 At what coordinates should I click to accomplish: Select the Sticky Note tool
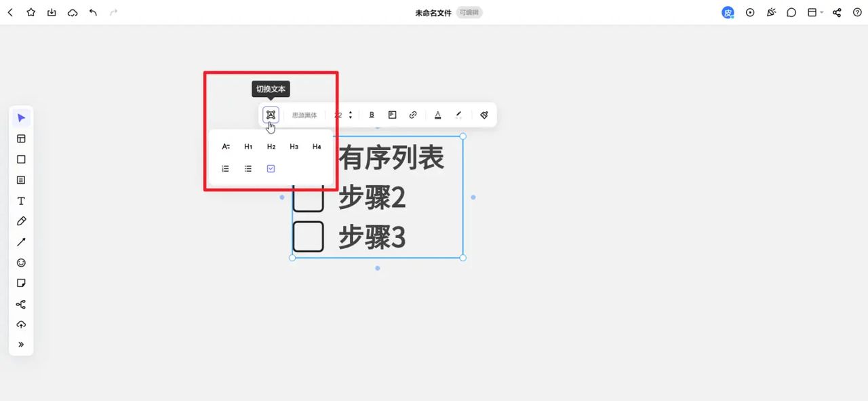click(x=21, y=283)
